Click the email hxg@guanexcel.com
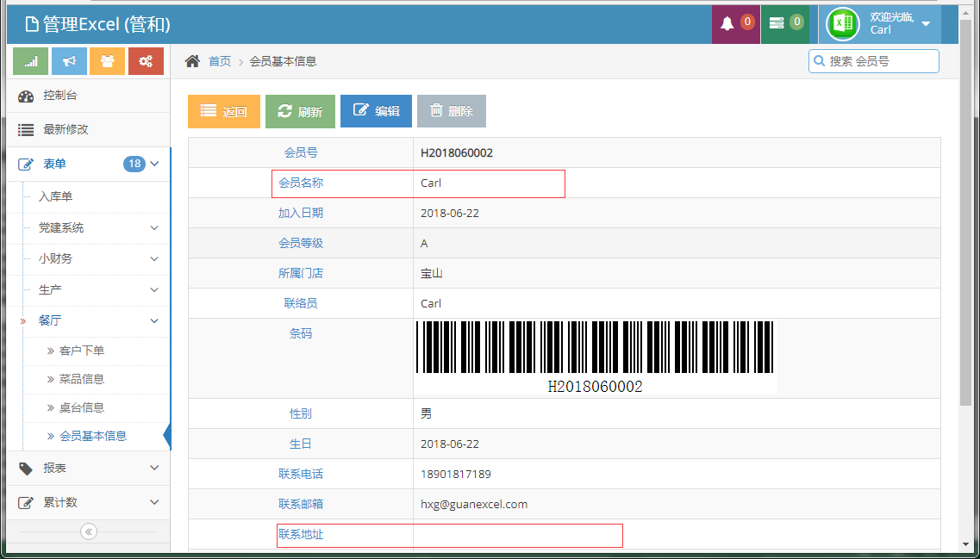The width and height of the screenshot is (980, 559). [474, 504]
